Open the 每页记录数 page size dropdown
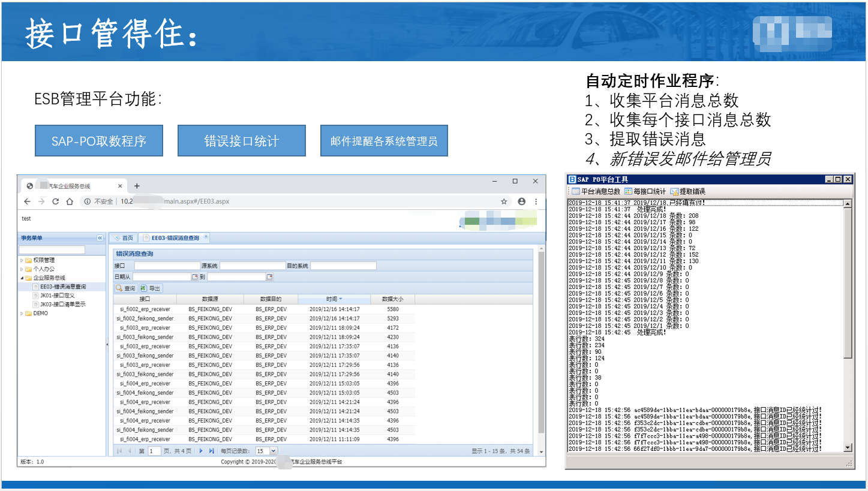 [272, 450]
